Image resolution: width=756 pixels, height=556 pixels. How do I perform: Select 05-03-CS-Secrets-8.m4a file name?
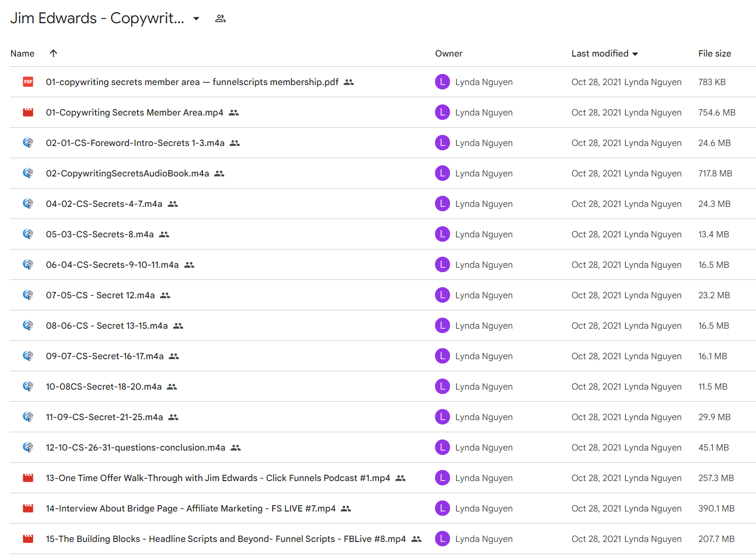pyautogui.click(x=100, y=234)
